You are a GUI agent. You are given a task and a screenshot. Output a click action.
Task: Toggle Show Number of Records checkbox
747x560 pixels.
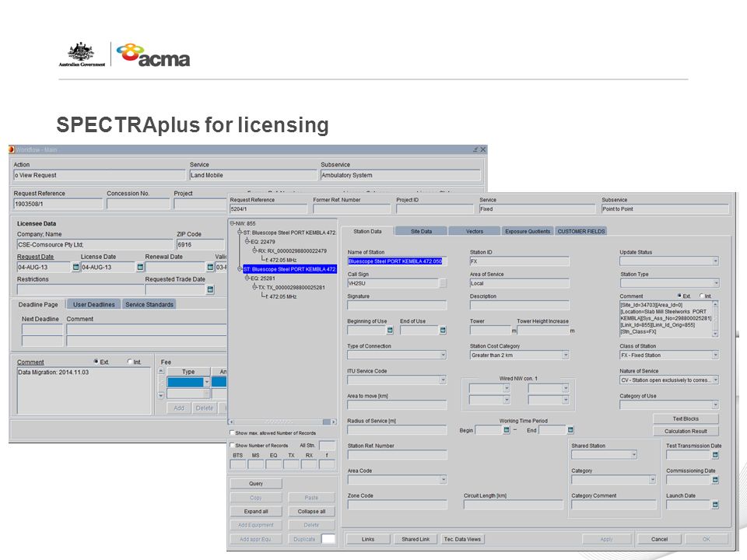coord(232,445)
